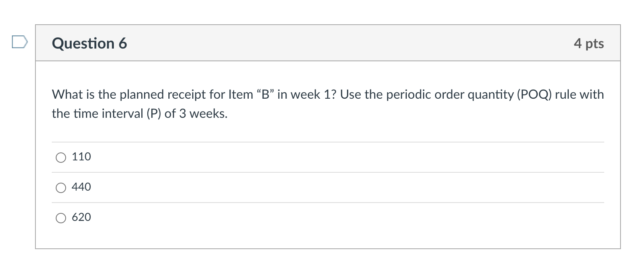644x277 pixels.
Task: Click the "440" answer label text
Action: (x=81, y=187)
